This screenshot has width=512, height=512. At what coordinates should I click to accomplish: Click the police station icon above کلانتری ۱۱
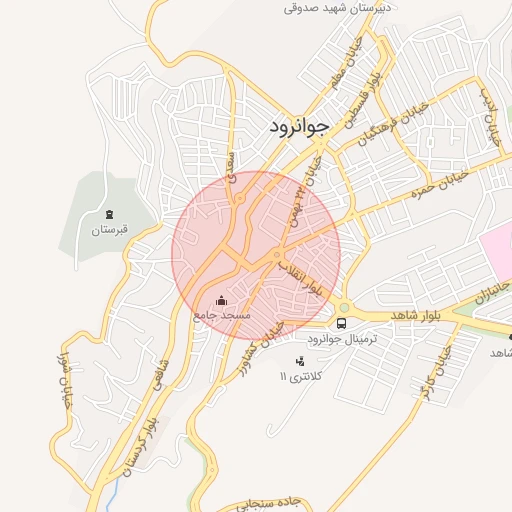coord(300,361)
